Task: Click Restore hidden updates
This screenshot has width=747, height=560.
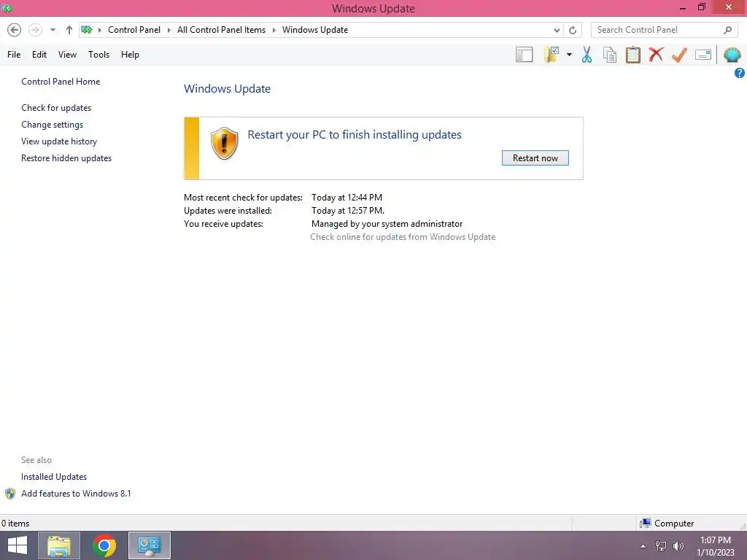Action: point(66,157)
